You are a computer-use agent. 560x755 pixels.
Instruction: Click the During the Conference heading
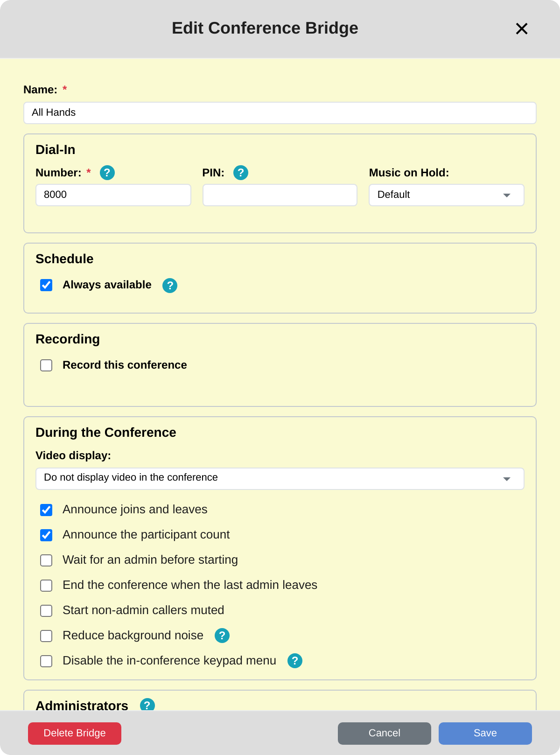[106, 433]
